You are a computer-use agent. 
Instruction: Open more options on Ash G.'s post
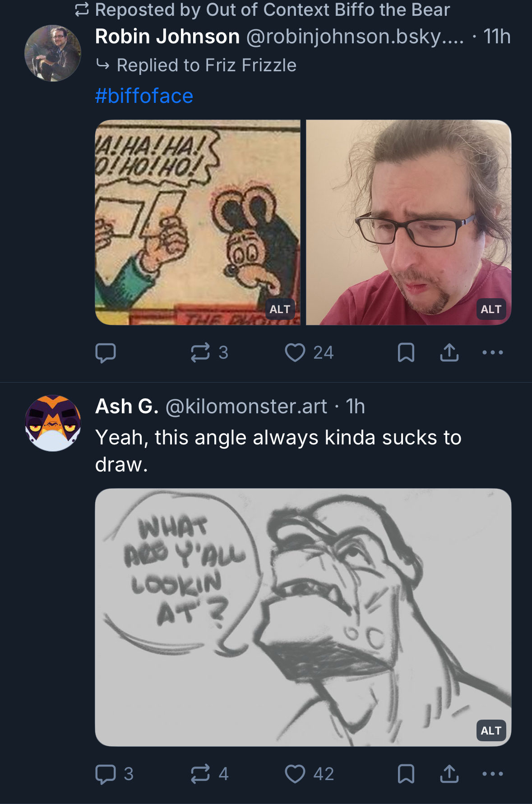492,774
